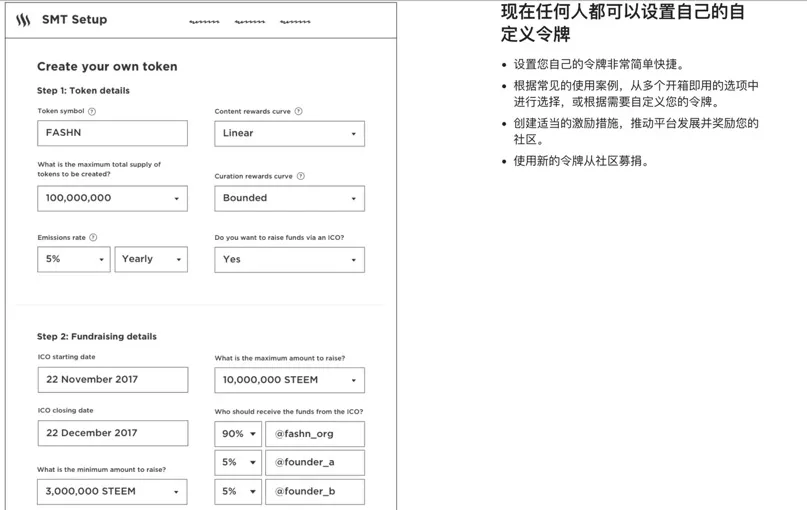Screen dimensions: 807x510
Task: Open Curation rewards curve help icon
Action: click(x=301, y=176)
